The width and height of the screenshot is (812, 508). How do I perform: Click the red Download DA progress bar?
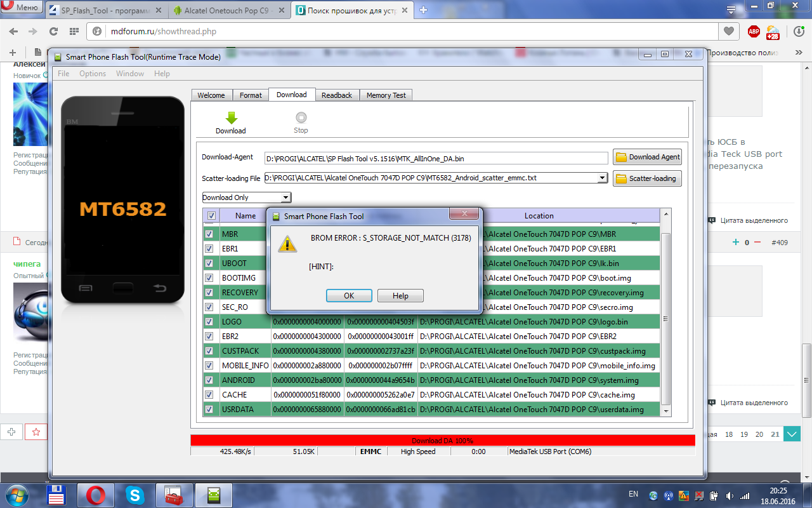[x=442, y=441]
